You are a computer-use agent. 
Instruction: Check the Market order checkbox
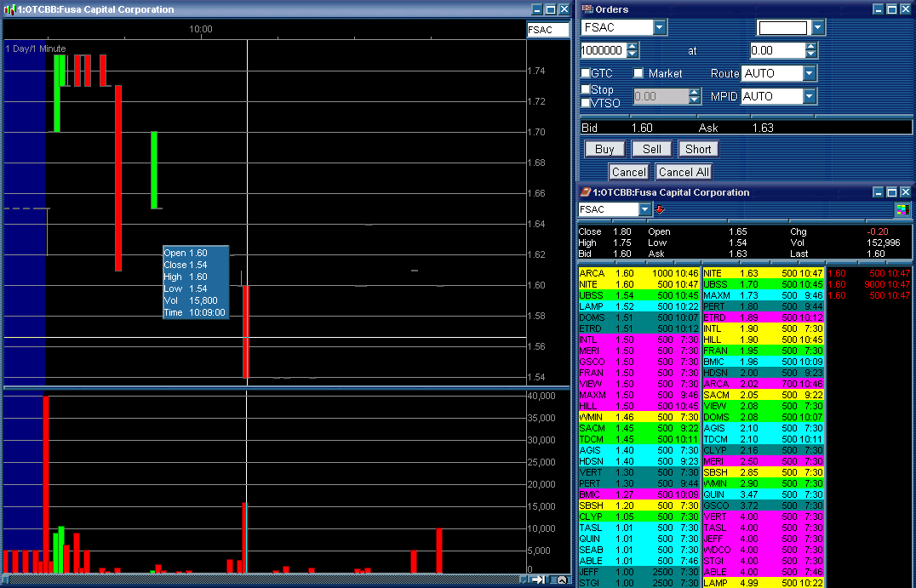tap(638, 73)
